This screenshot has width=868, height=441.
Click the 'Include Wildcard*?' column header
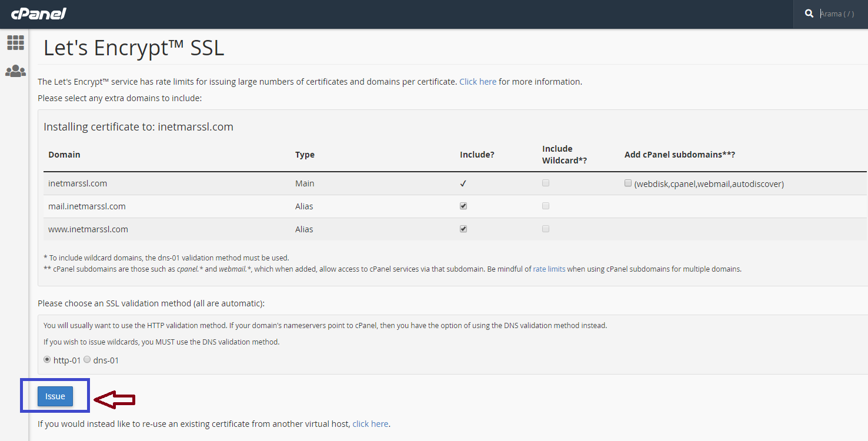[565, 155]
